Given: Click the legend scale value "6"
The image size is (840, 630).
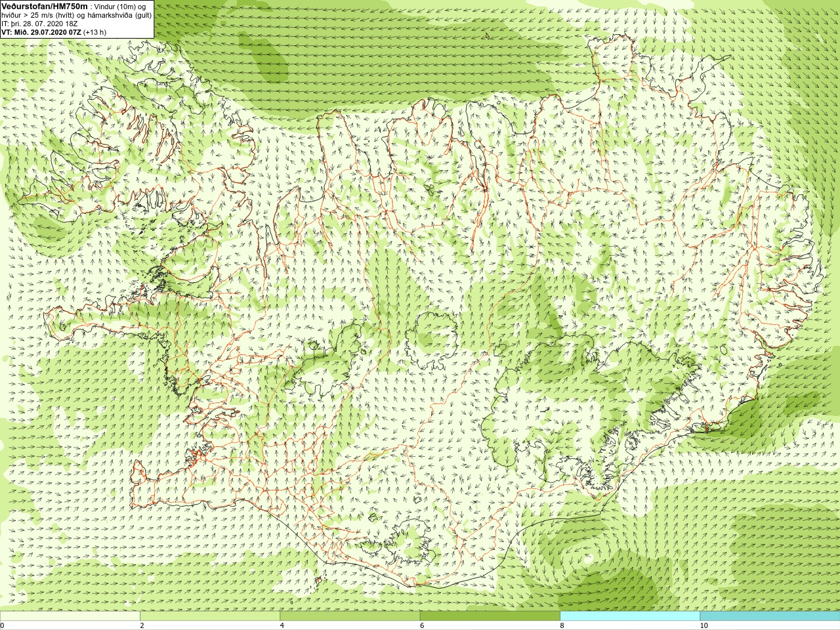Looking at the screenshot, I should (x=421, y=625).
